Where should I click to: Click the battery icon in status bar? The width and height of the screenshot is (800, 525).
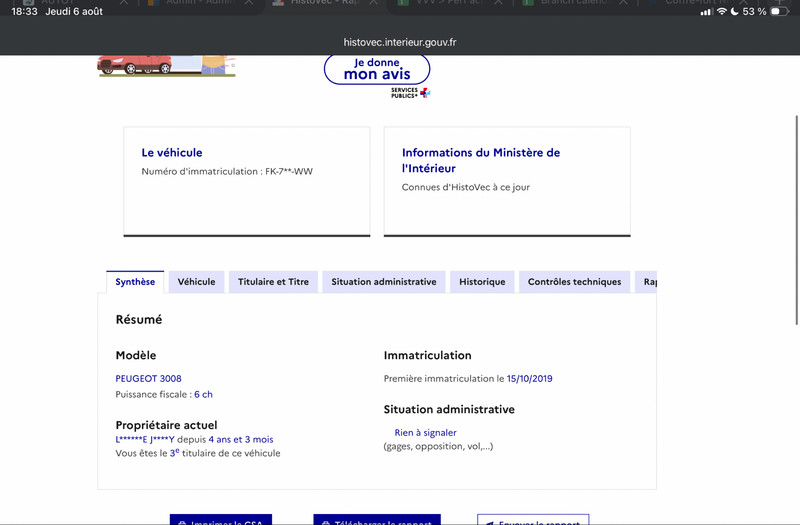pyautogui.click(x=780, y=11)
